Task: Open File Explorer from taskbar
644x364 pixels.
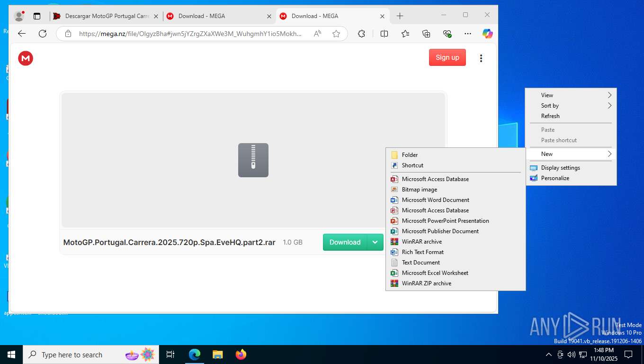Action: [217, 355]
